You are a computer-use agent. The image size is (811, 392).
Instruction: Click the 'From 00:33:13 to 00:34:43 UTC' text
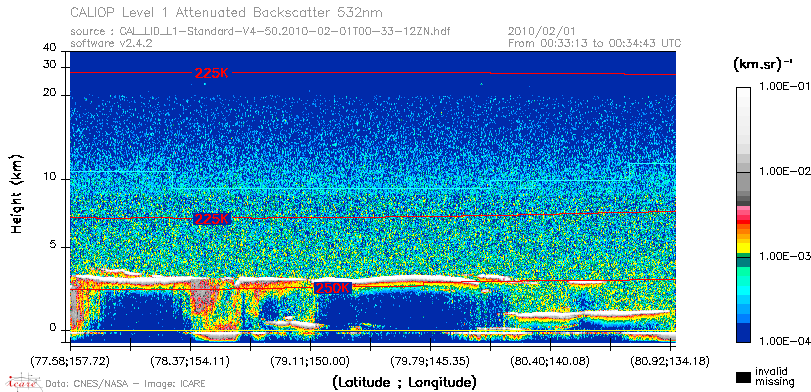pyautogui.click(x=595, y=43)
